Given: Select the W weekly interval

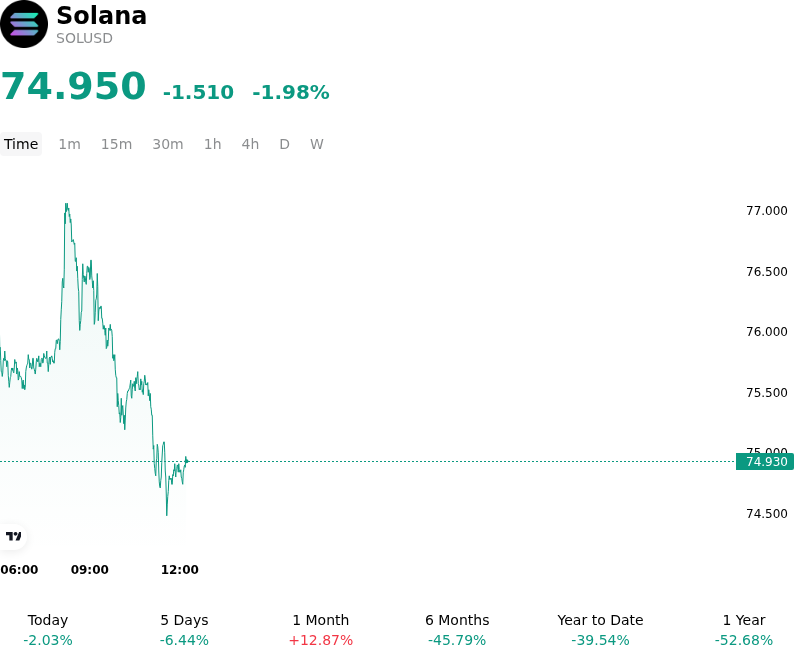Looking at the screenshot, I should pos(317,144).
